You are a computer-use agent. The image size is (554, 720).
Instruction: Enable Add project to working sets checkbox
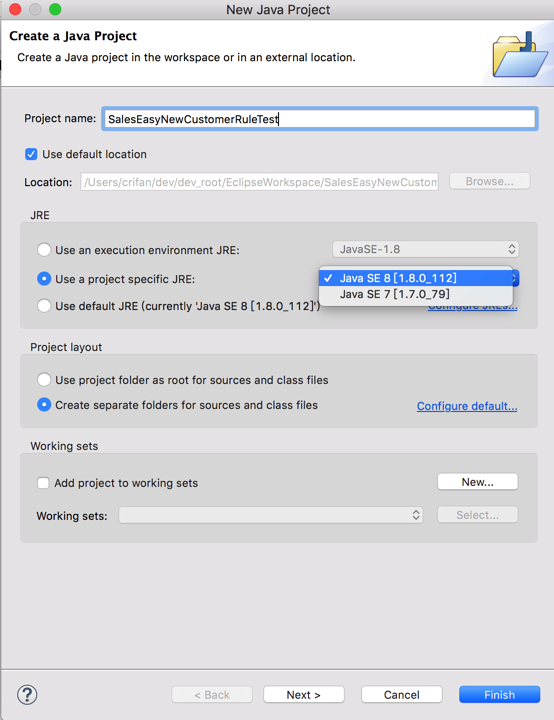(43, 483)
